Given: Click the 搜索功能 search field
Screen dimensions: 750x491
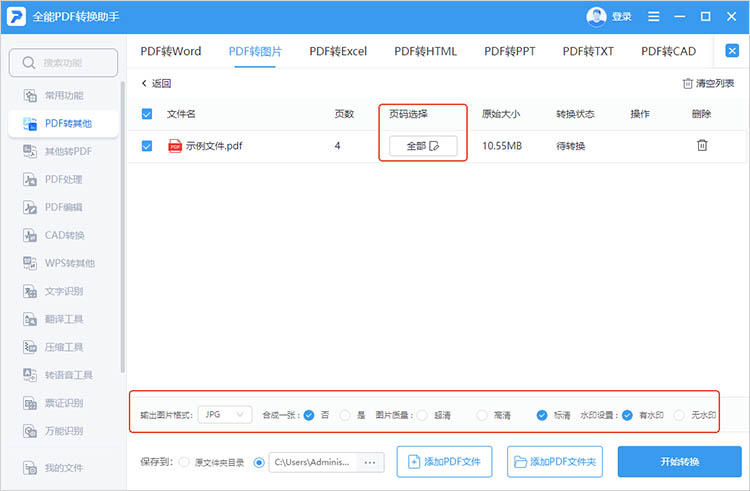Looking at the screenshot, I should pos(63,63).
